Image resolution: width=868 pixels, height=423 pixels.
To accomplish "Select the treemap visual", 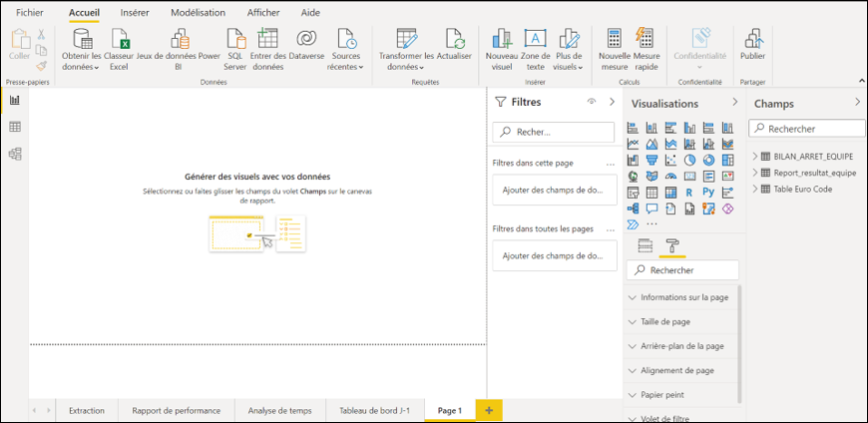I will click(x=728, y=160).
